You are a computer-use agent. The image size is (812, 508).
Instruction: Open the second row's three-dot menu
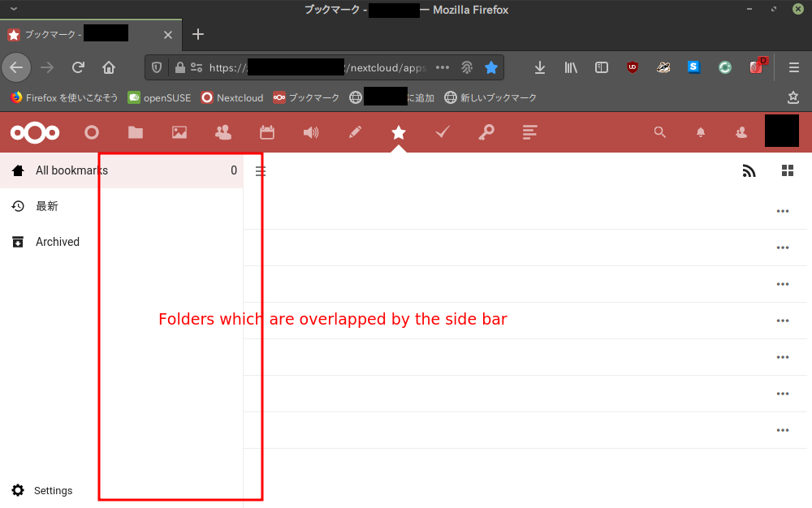tap(783, 248)
